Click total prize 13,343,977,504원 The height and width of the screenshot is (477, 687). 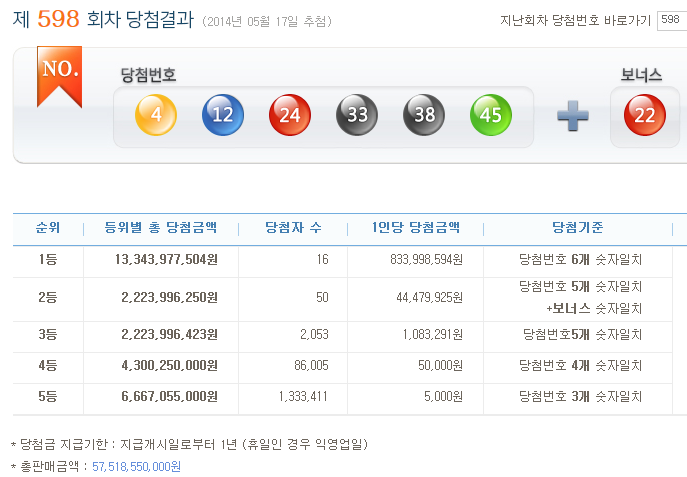tap(166, 260)
